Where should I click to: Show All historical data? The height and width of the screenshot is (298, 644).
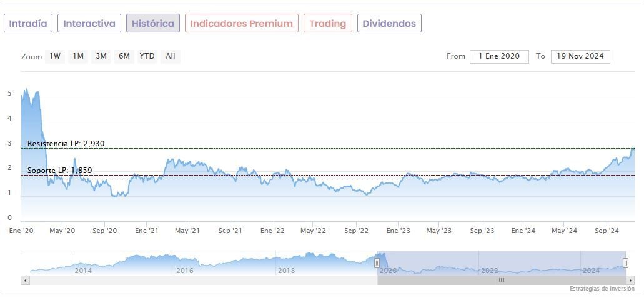pyautogui.click(x=170, y=56)
